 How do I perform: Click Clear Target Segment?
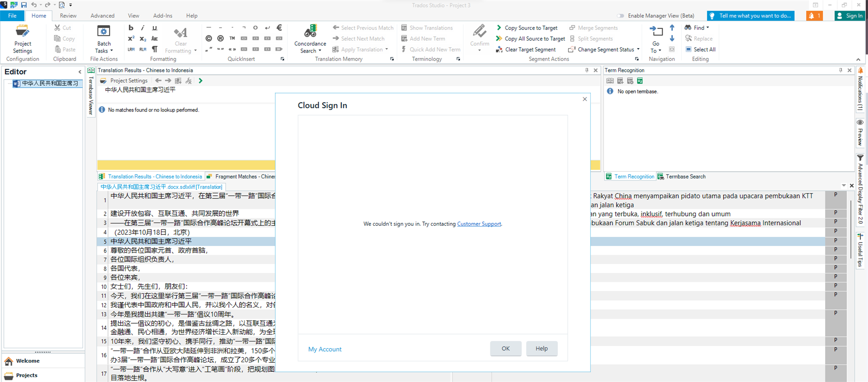[526, 49]
